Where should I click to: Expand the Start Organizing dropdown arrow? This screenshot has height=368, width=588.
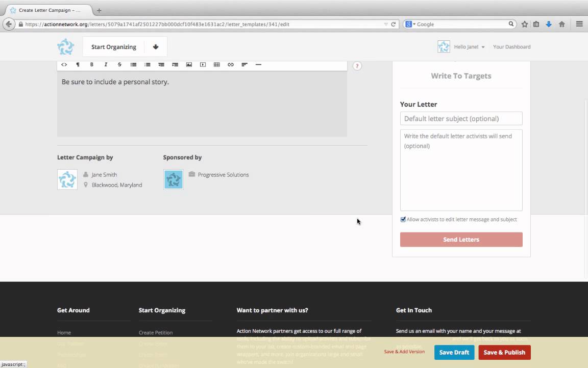click(156, 47)
